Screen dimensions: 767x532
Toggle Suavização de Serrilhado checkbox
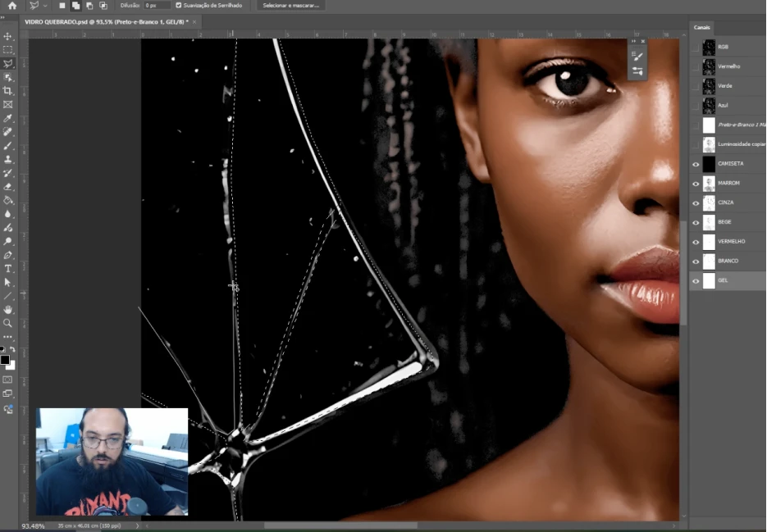179,5
